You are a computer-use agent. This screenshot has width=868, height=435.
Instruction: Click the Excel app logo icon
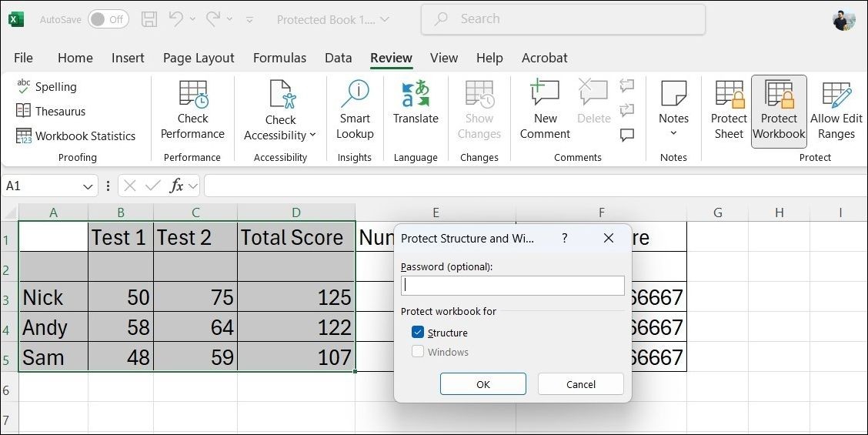[15, 19]
